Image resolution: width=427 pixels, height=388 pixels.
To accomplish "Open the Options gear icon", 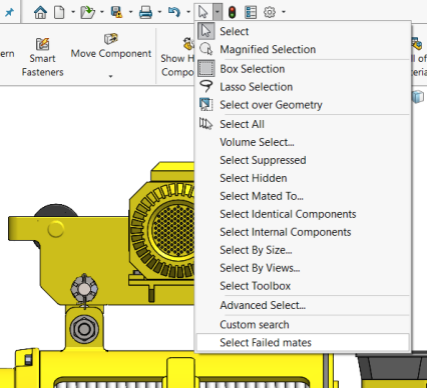I will 269,13.
